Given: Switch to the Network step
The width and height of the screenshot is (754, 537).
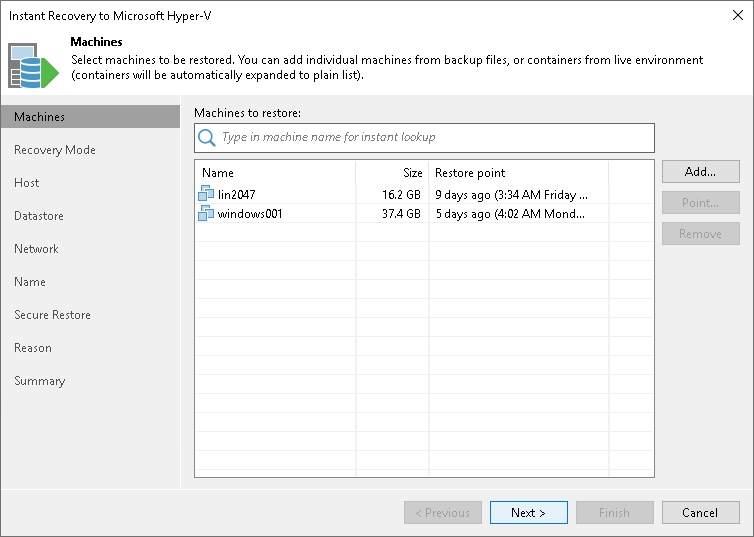Looking at the screenshot, I should 36,249.
